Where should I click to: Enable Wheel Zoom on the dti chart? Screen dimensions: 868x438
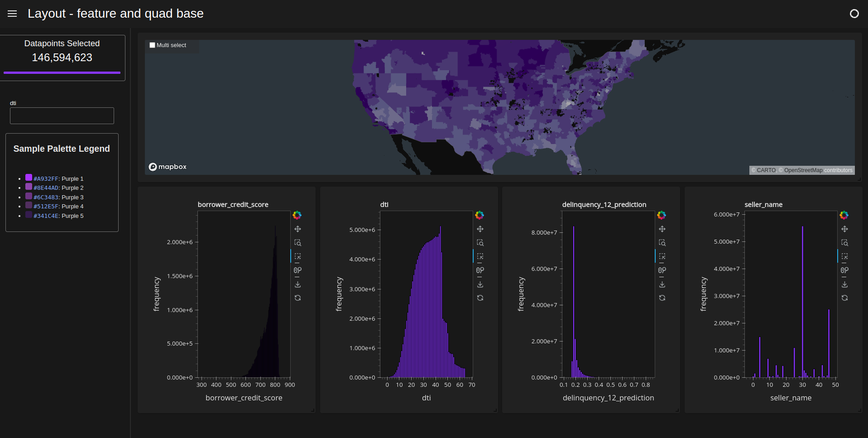point(480,270)
